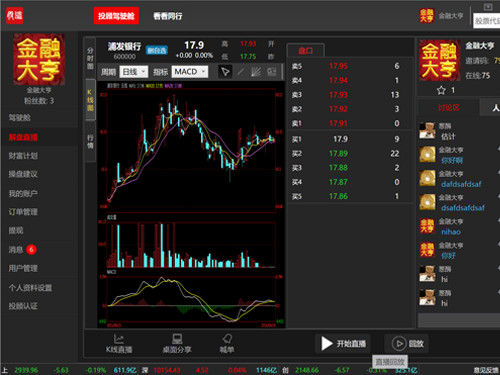The width and height of the screenshot is (500, 375).
Task: Switch to 行情 vertical tab
Action: click(90, 142)
